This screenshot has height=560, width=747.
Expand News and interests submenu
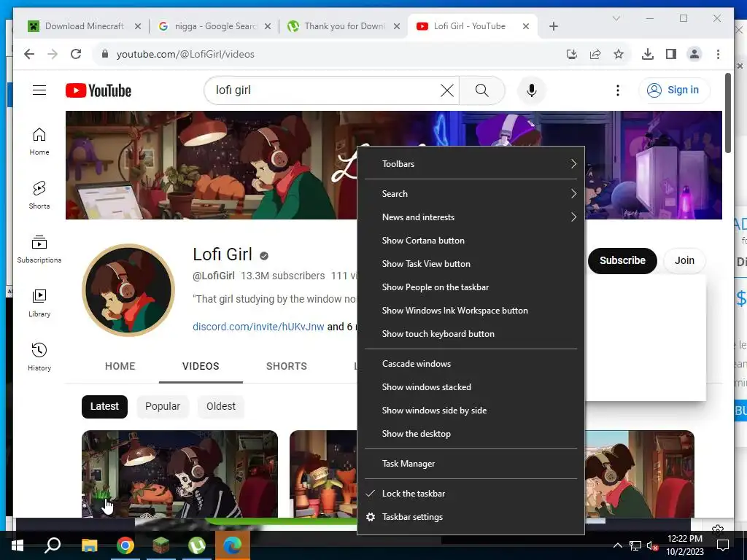coord(471,217)
